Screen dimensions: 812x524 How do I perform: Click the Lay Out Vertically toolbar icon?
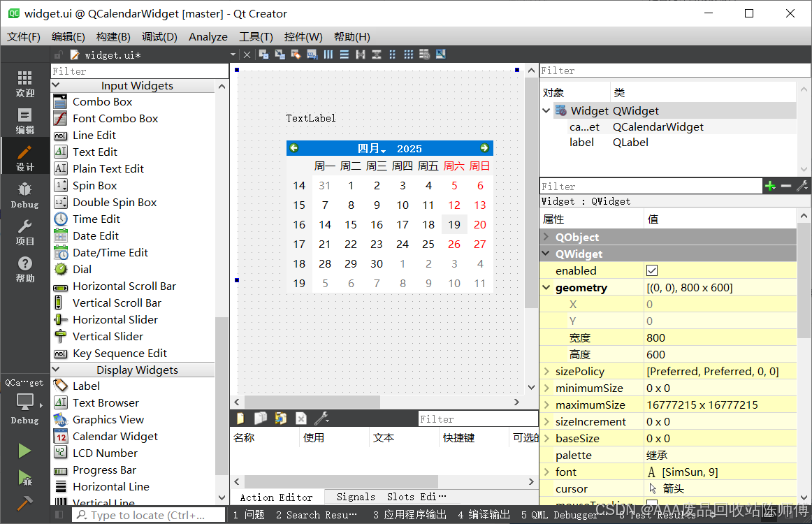(x=345, y=54)
